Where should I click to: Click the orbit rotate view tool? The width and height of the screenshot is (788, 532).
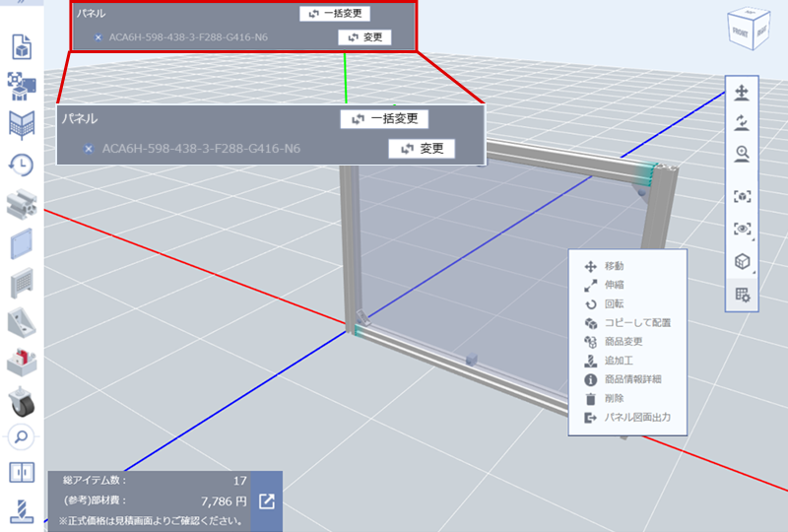tap(742, 123)
